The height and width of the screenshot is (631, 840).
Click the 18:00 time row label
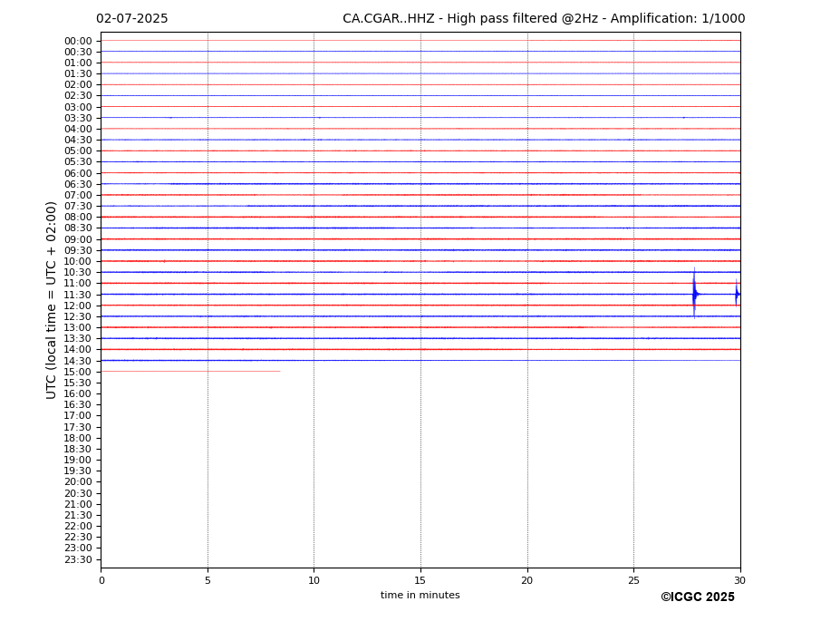(78, 438)
